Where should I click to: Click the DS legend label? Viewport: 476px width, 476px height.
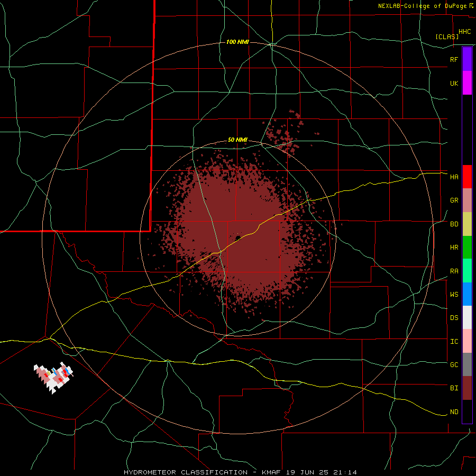(454, 318)
